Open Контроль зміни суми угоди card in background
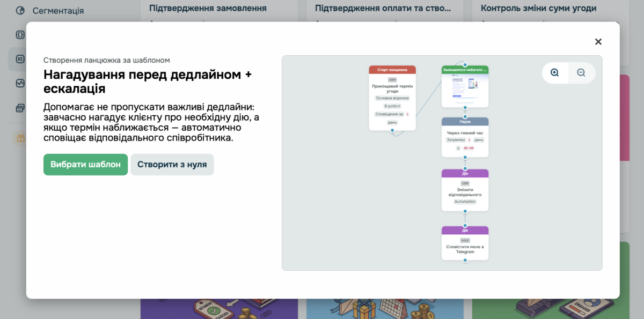 pyautogui.click(x=538, y=8)
